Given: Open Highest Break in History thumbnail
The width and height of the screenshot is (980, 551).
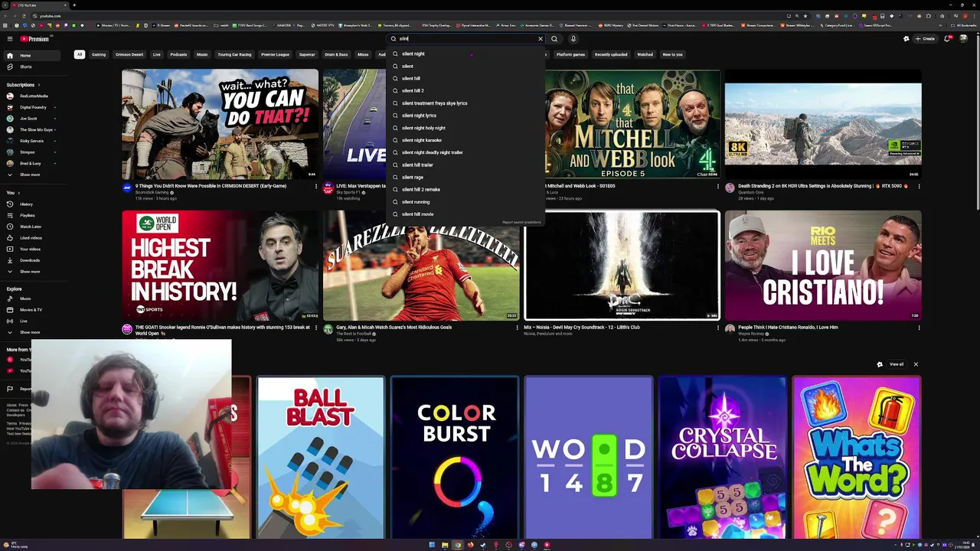Looking at the screenshot, I should (x=220, y=266).
